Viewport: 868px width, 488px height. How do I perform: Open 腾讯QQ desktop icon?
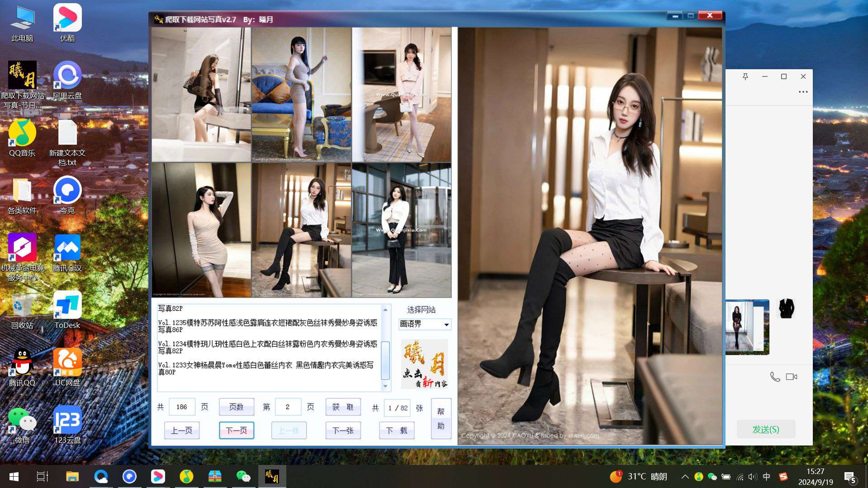22,367
